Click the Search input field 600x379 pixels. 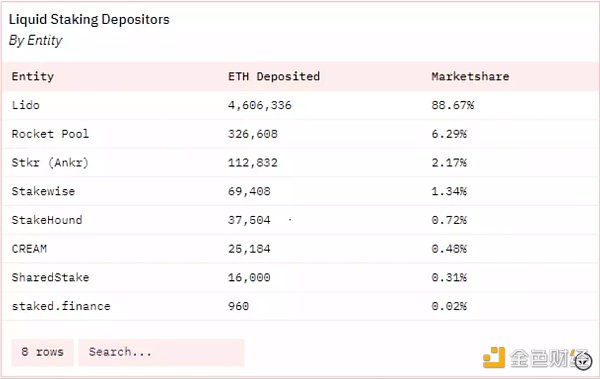(161, 352)
